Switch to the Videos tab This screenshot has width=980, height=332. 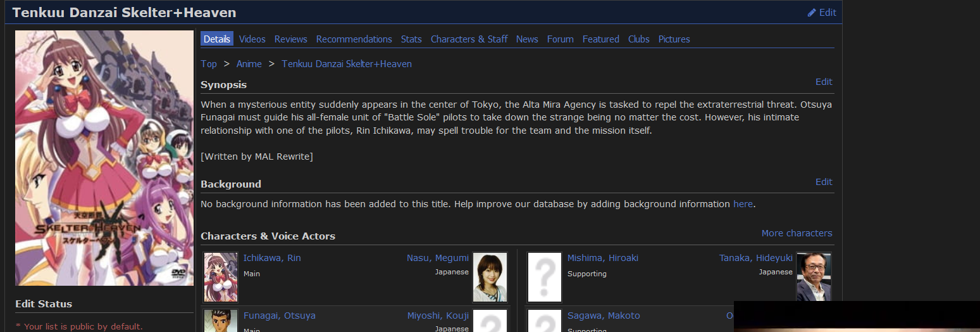[x=252, y=39]
